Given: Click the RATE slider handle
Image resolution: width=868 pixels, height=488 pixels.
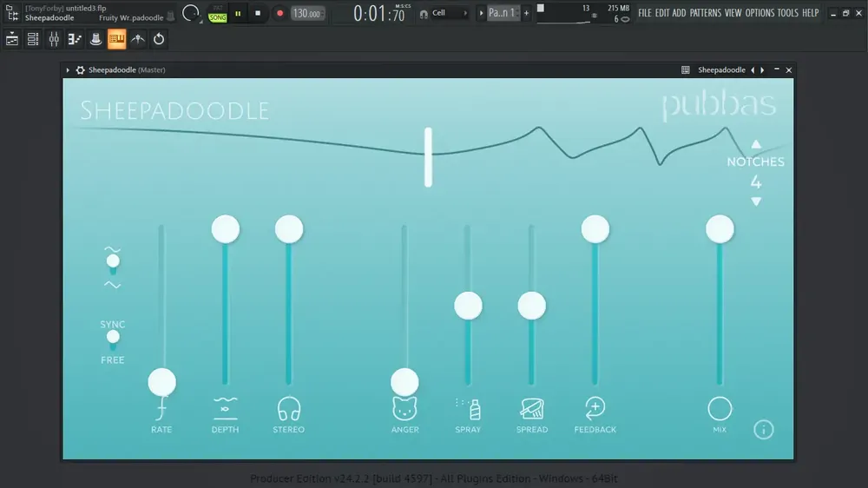Looking at the screenshot, I should tap(161, 382).
